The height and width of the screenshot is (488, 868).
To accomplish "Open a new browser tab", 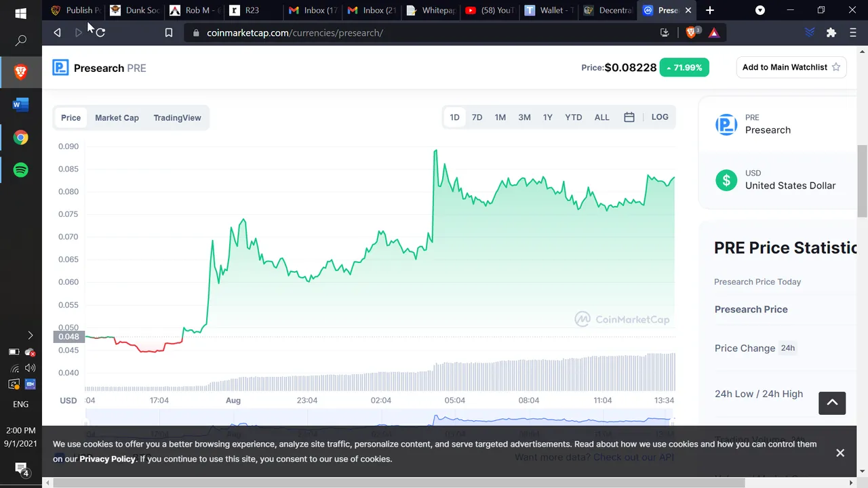I will point(710,10).
